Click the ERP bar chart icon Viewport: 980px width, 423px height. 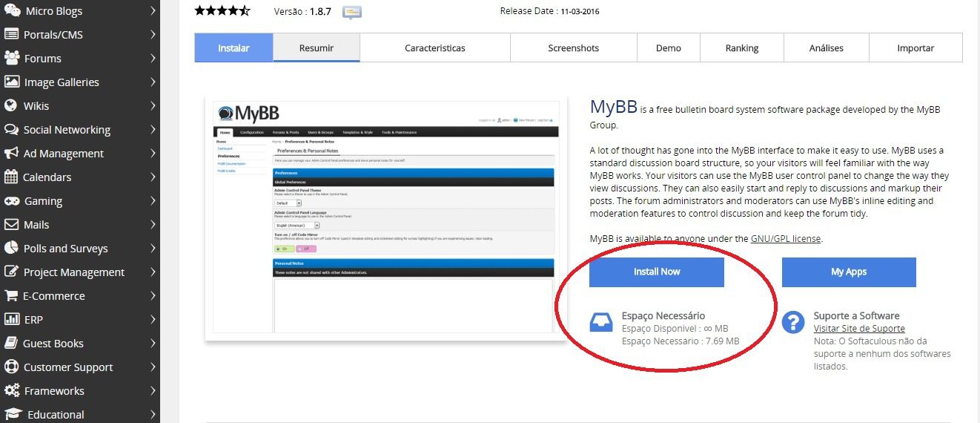[11, 319]
